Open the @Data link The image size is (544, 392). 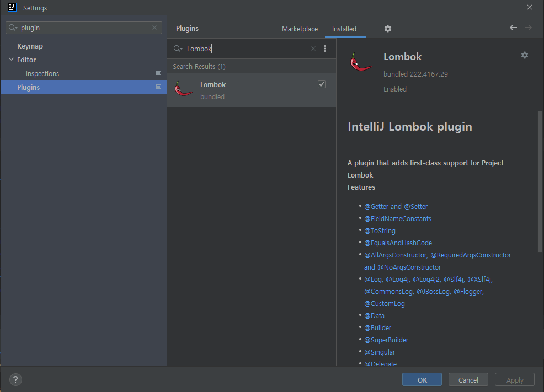[x=374, y=316]
